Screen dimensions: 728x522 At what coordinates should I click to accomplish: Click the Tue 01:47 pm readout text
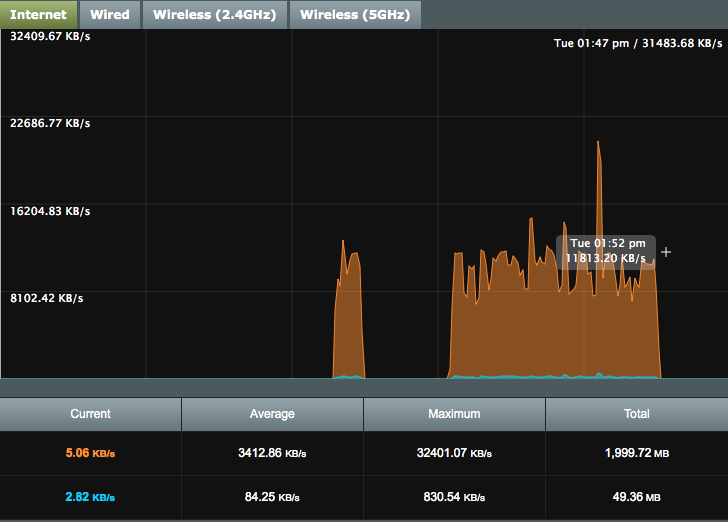pos(638,43)
